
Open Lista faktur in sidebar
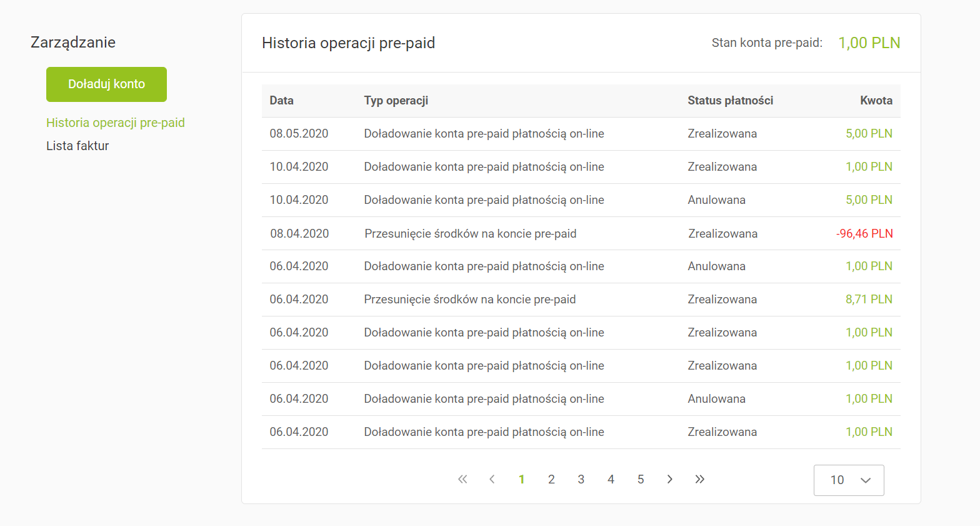coord(77,146)
